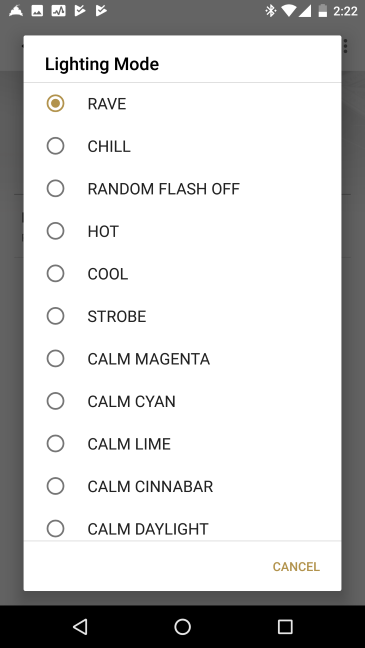Pick the CALM LIME mode
Screen dimensions: 365x648
point(182,444)
